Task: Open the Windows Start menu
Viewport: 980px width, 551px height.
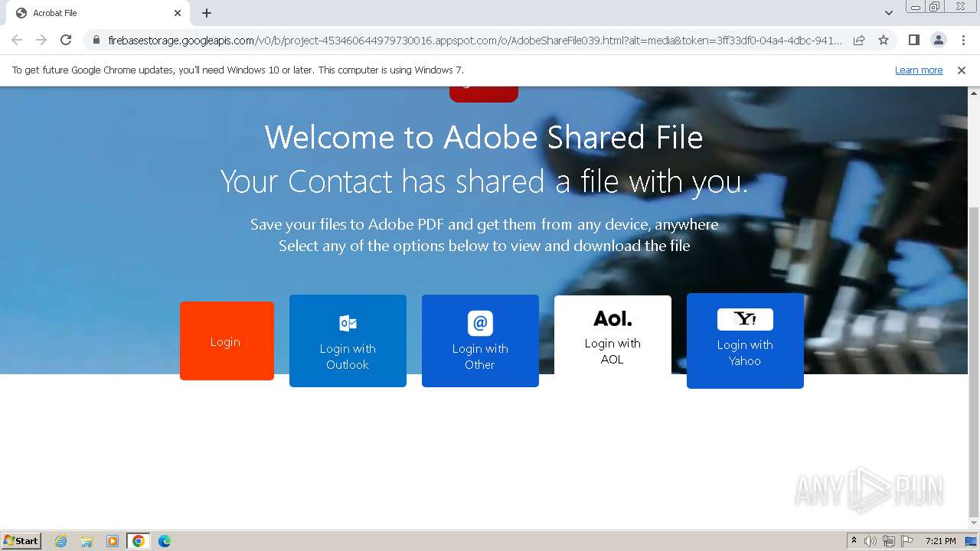Action: (x=21, y=540)
